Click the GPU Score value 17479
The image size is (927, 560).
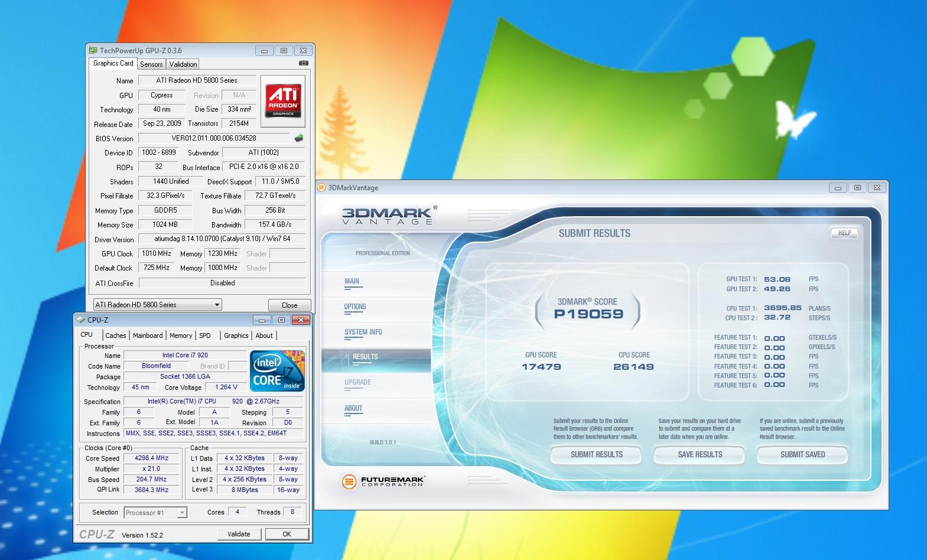(x=541, y=367)
